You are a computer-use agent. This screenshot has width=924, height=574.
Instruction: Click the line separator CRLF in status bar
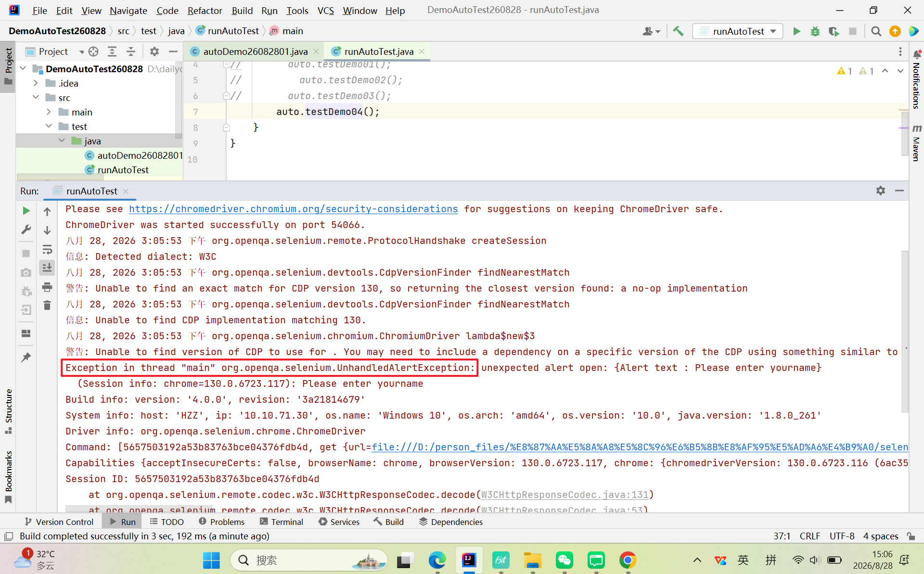pyautogui.click(x=809, y=536)
